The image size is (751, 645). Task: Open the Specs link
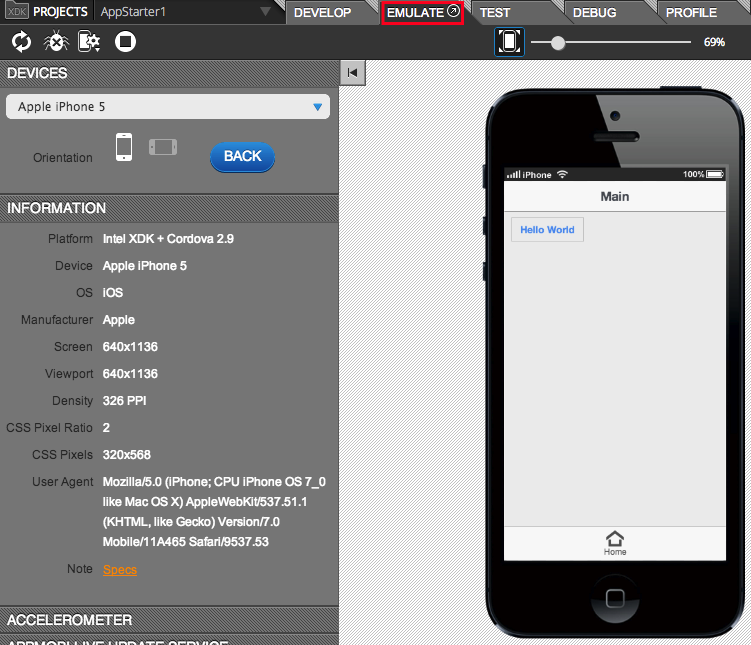120,570
